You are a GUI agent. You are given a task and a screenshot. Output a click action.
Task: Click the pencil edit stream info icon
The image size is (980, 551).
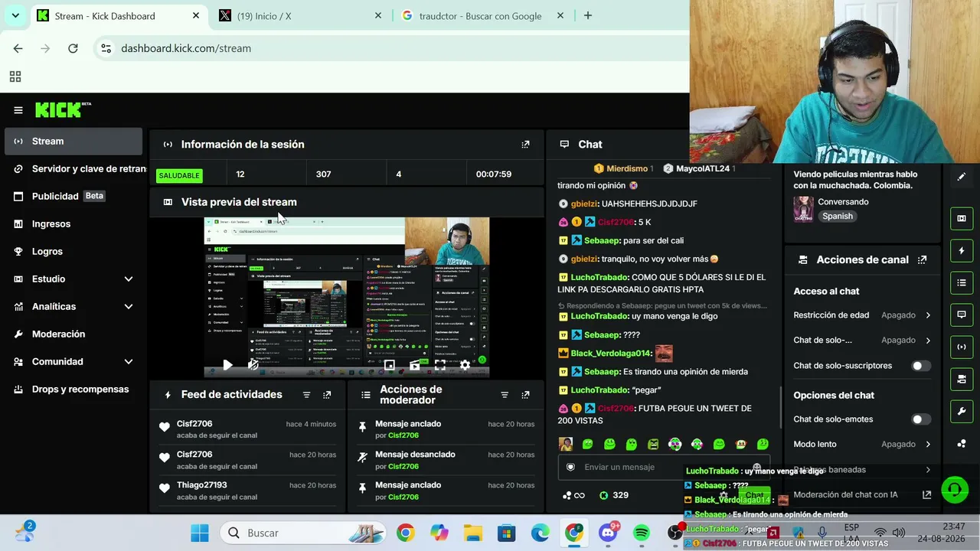tap(962, 176)
